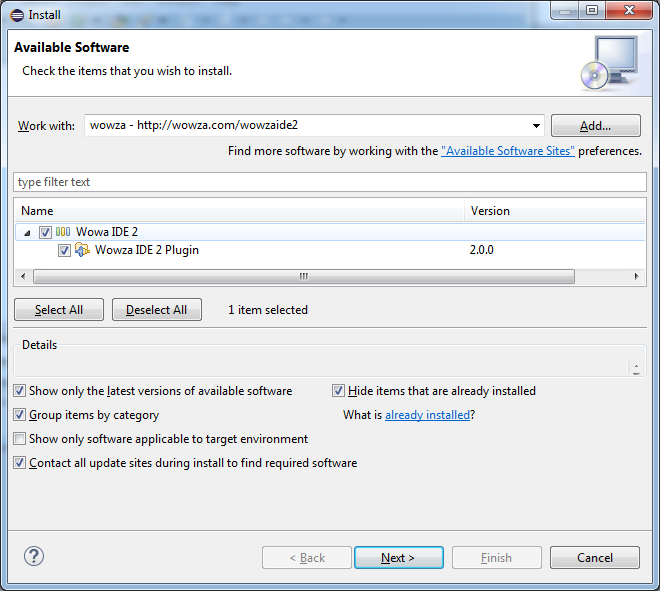The image size is (660, 591).
Task: Disable Group items by category
Action: click(20, 415)
